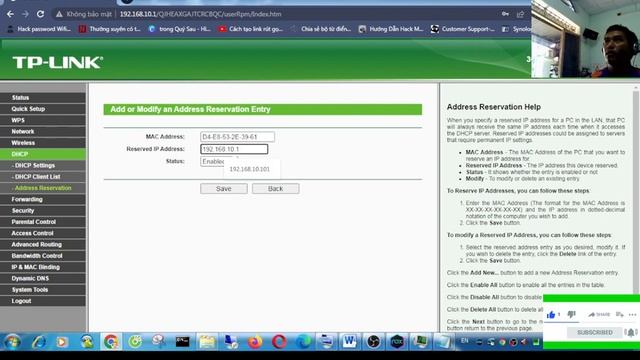Open the 'Hướng Dẫn Hack M...' bookmark
Image resolution: width=640 pixels, height=360 pixels.
391,29
